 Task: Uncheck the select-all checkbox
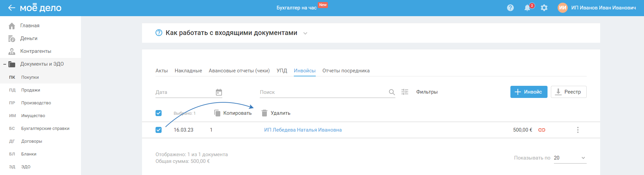tap(159, 113)
